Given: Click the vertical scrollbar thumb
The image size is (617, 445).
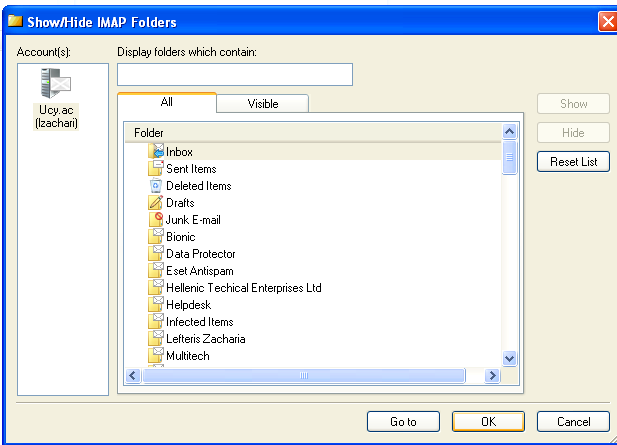Looking at the screenshot, I should click(x=510, y=157).
